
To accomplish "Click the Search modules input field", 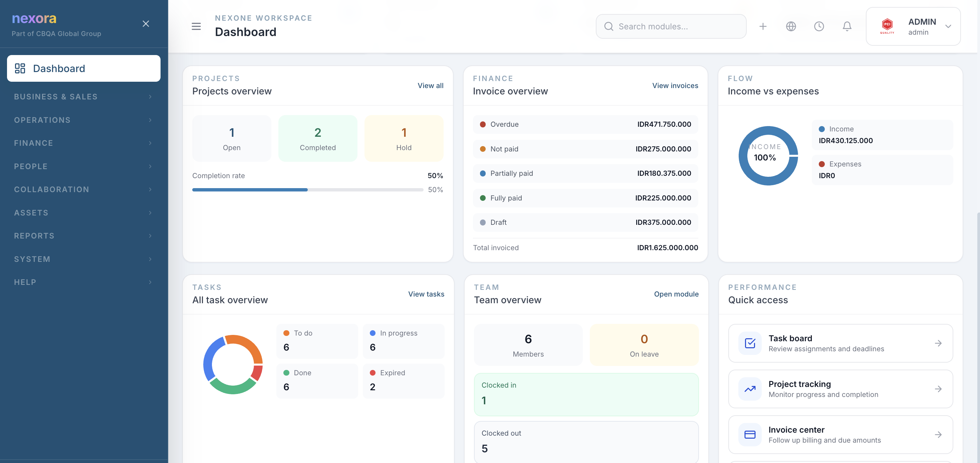I will (x=671, y=26).
